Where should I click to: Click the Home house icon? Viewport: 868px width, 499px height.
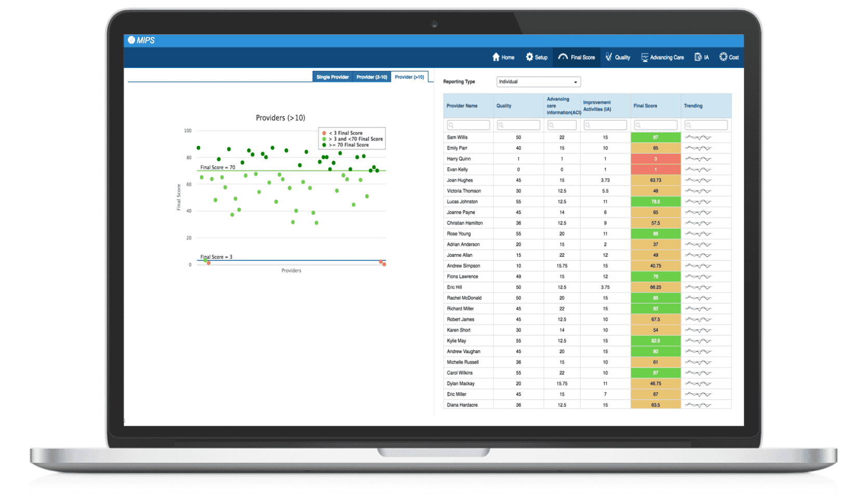(x=496, y=57)
